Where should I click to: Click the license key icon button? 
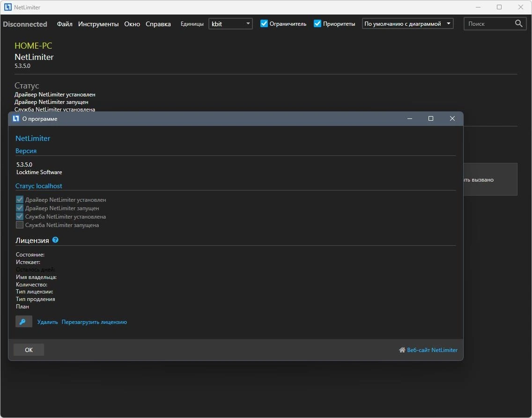(24, 322)
